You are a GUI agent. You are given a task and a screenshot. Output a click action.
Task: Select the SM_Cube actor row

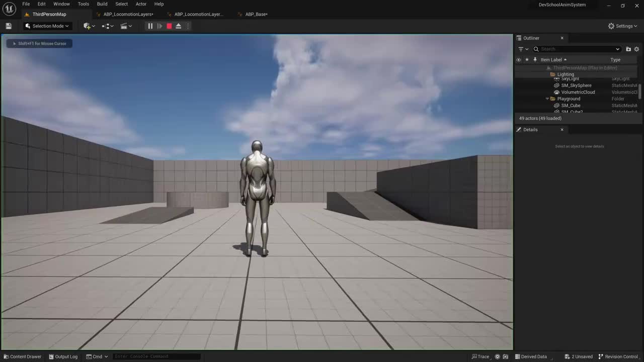click(577, 106)
